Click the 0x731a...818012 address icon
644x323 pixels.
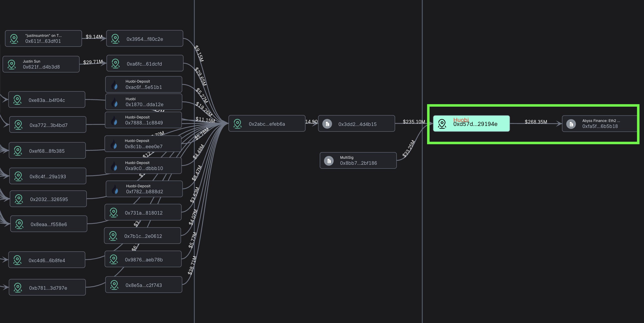click(114, 213)
